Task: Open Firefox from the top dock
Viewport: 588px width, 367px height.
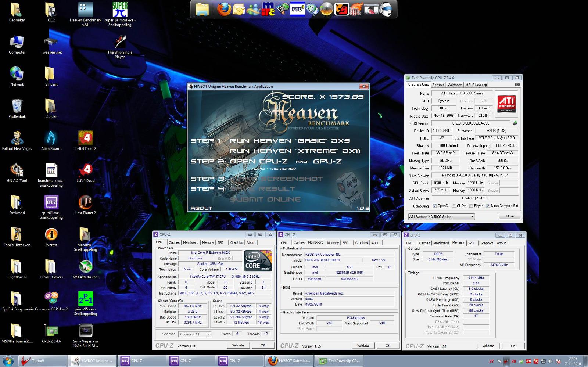Action: click(223, 9)
